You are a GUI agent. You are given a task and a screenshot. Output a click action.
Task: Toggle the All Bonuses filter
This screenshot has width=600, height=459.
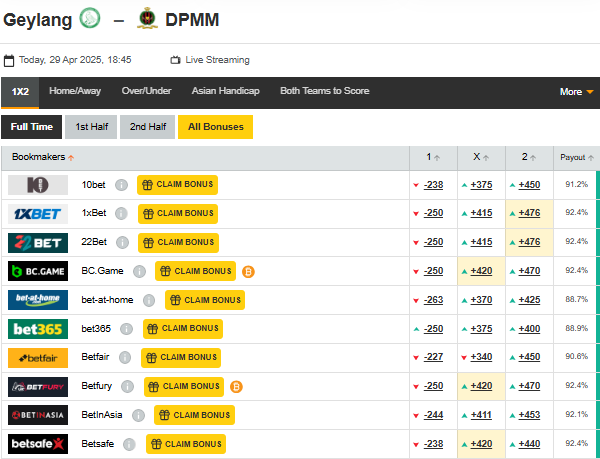point(215,127)
